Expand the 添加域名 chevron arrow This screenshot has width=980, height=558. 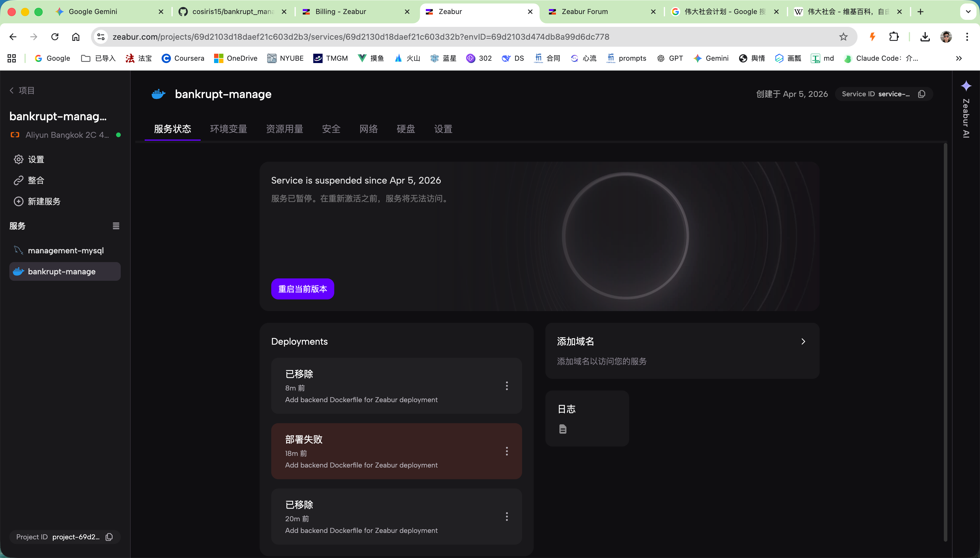pyautogui.click(x=803, y=341)
